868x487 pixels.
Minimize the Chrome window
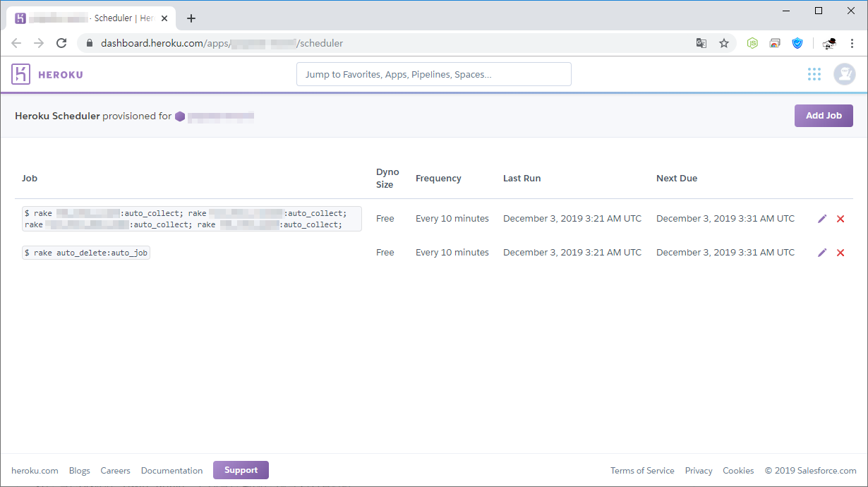coord(785,11)
